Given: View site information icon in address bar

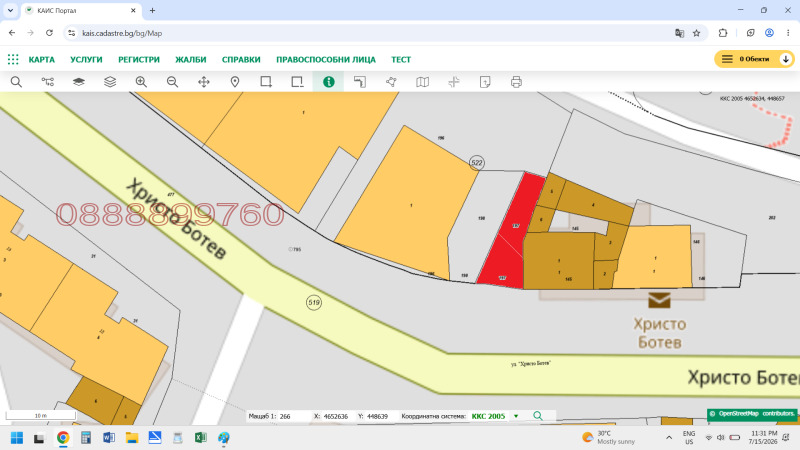Looking at the screenshot, I should coord(71,33).
